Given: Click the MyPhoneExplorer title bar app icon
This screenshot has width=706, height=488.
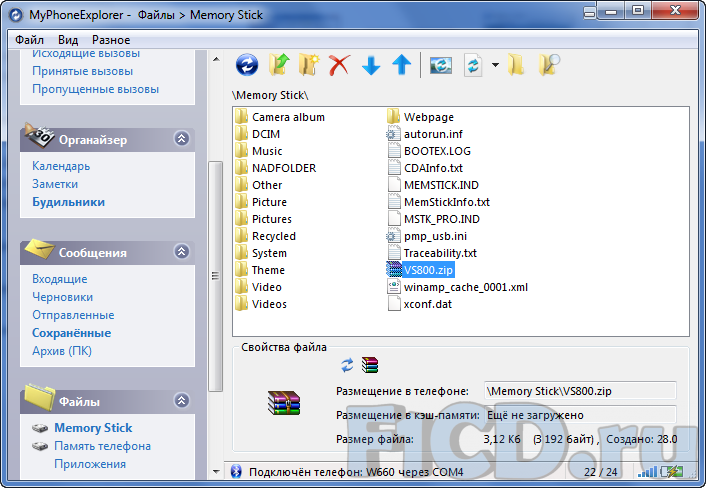Looking at the screenshot, I should point(16,15).
